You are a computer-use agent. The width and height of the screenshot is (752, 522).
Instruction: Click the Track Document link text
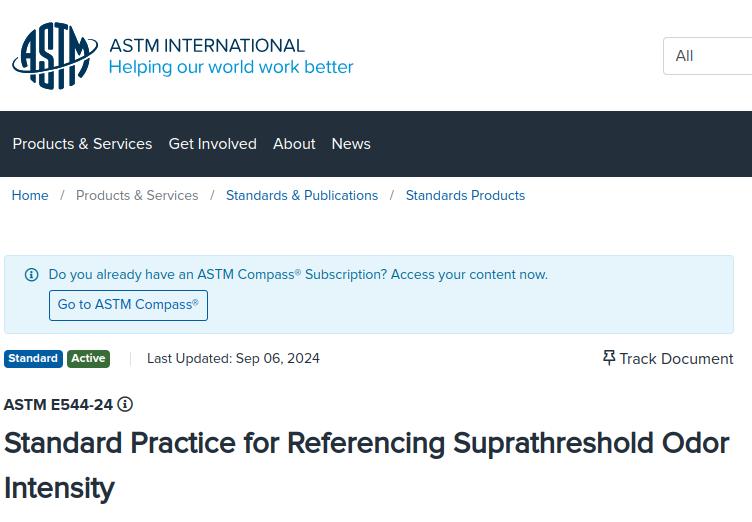pos(676,359)
